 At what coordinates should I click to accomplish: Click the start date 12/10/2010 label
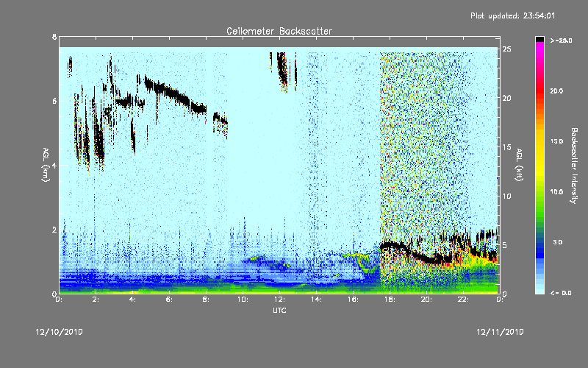60,332
